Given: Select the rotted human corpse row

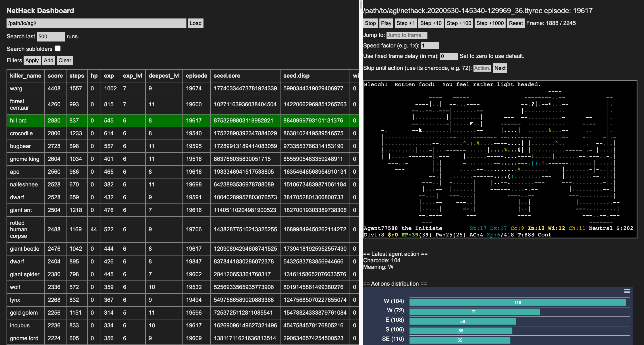Looking at the screenshot, I should (183, 229).
